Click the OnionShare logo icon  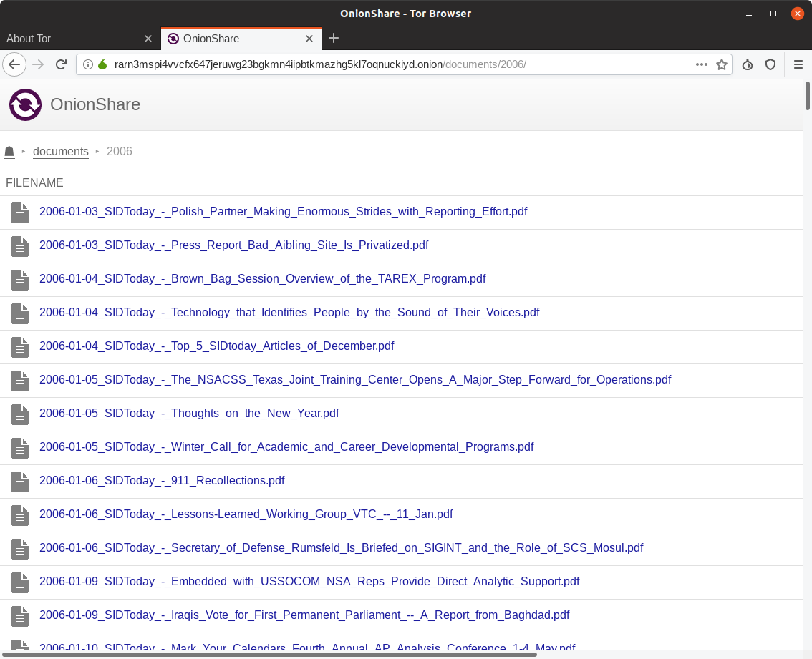pyautogui.click(x=25, y=105)
